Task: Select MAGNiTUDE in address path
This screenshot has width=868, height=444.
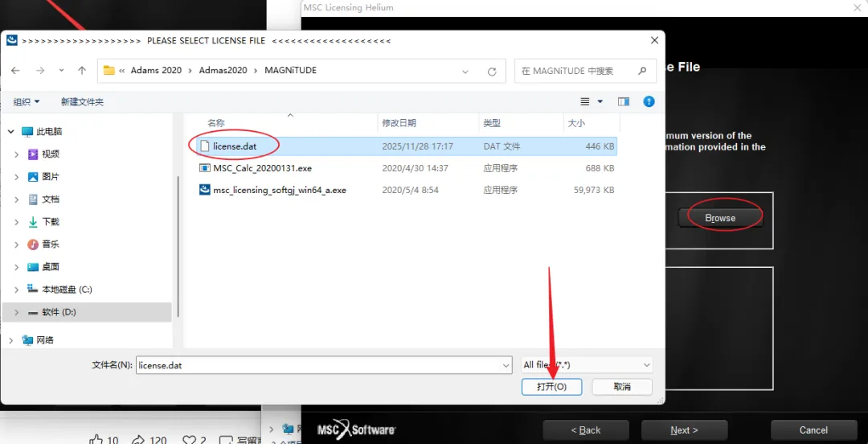Action: click(291, 71)
